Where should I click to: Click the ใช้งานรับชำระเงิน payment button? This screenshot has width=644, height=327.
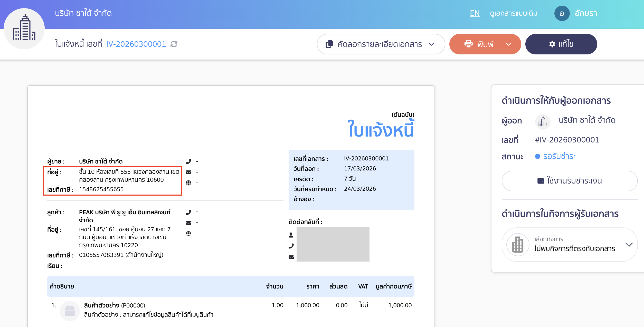(570, 181)
